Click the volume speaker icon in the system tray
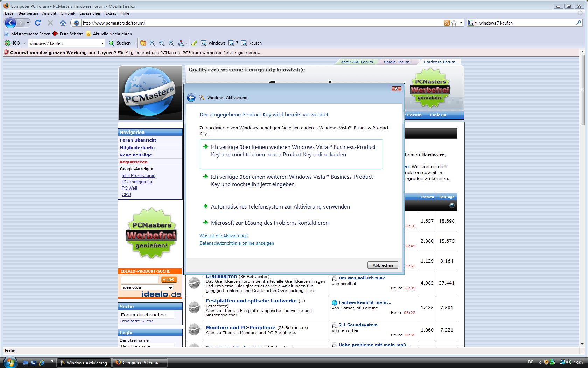588x368 pixels. (568, 362)
